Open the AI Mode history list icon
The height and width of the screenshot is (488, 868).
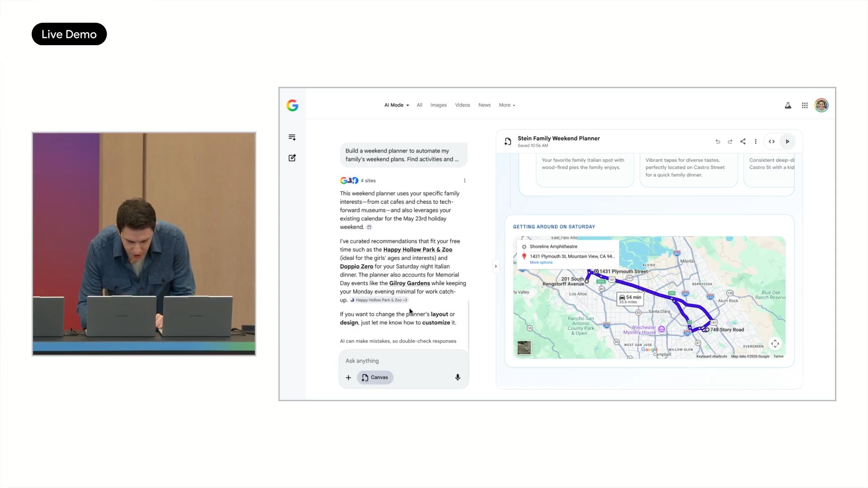(292, 137)
